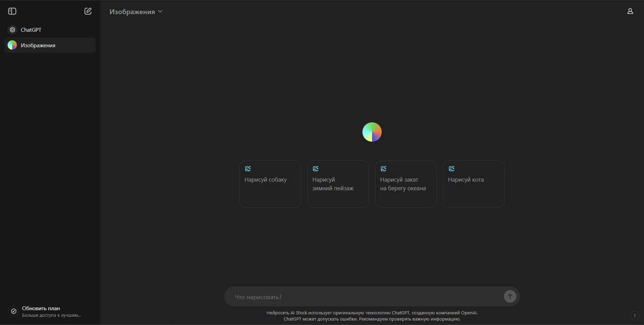
Task: Choose the Нарисуй кота suggestion
Action: click(474, 184)
